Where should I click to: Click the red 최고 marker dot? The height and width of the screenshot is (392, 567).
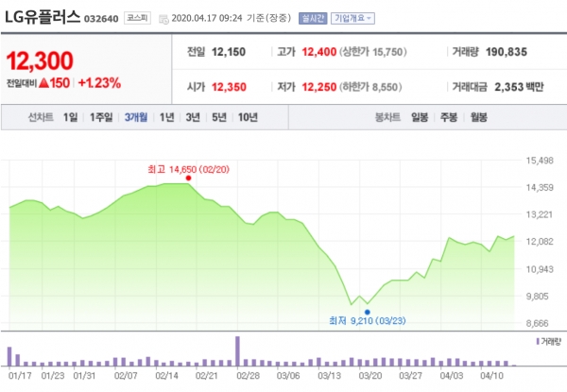click(x=188, y=179)
